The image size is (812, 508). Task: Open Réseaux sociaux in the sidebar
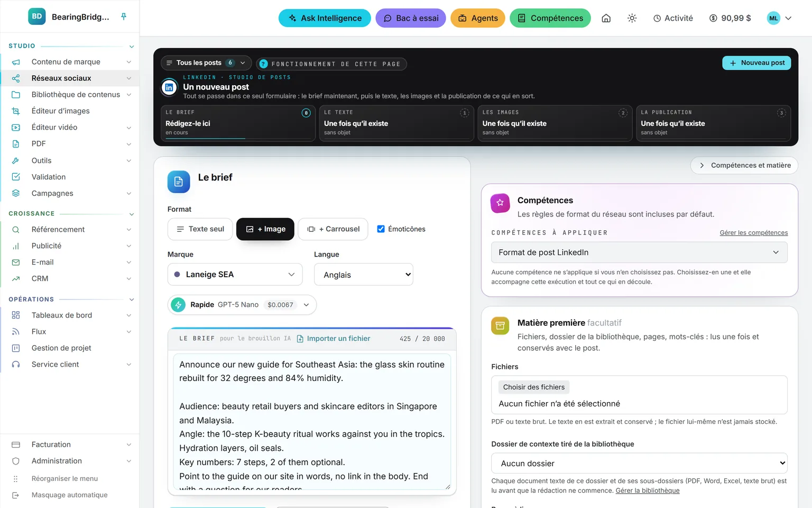[70, 78]
